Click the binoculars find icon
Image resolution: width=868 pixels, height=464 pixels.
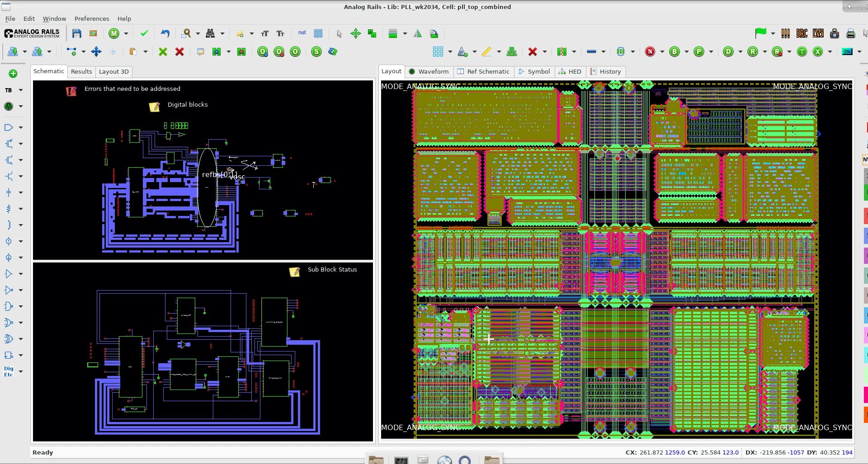click(x=210, y=33)
